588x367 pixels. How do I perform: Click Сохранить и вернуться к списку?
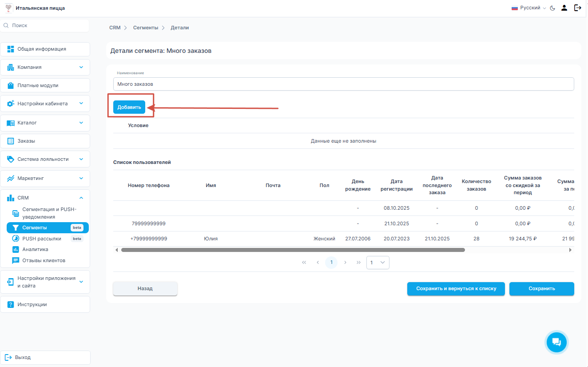pos(456,288)
